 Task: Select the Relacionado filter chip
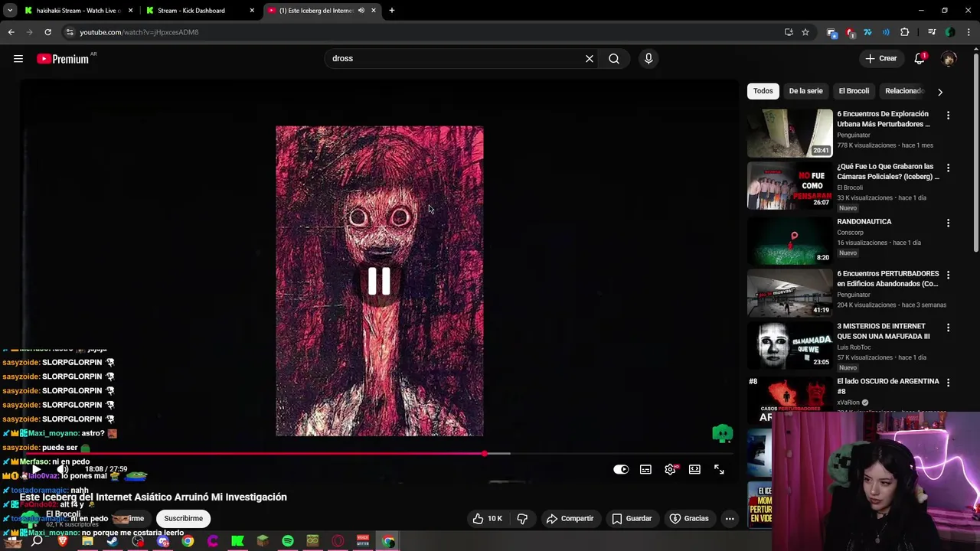tap(904, 91)
